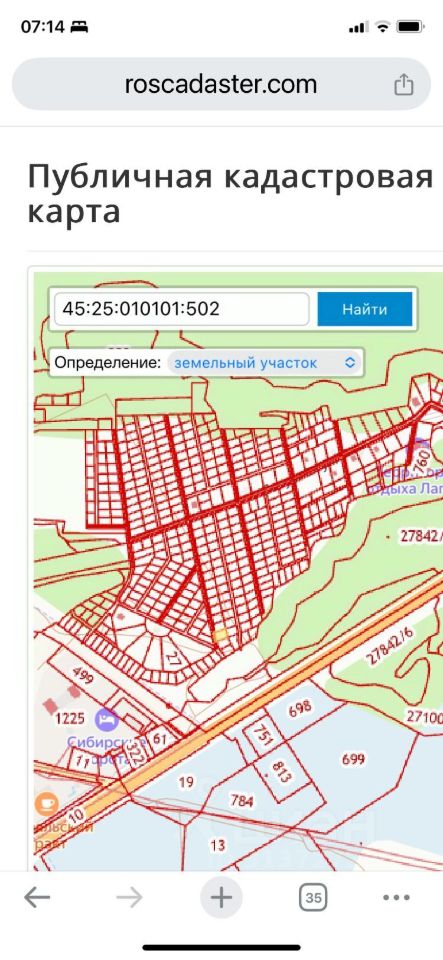Tap the forward arrow in bottom toolbar
The width and height of the screenshot is (443, 960).
click(x=129, y=898)
